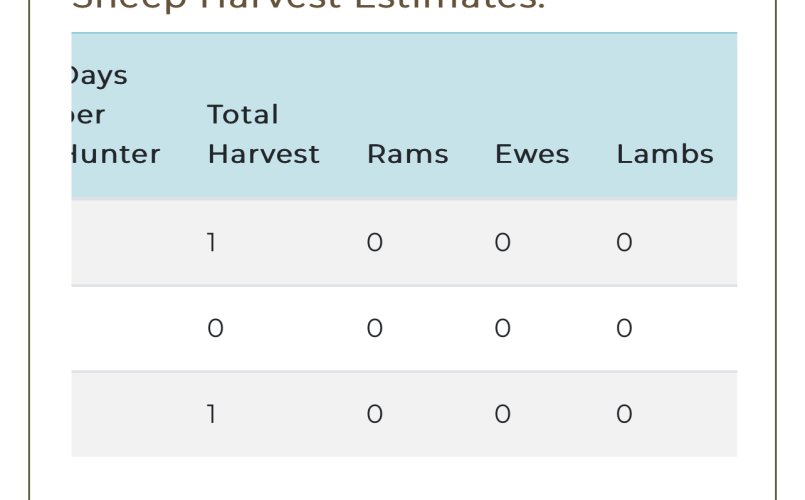
Task: Click the Total Harvest column header
Action: click(263, 134)
